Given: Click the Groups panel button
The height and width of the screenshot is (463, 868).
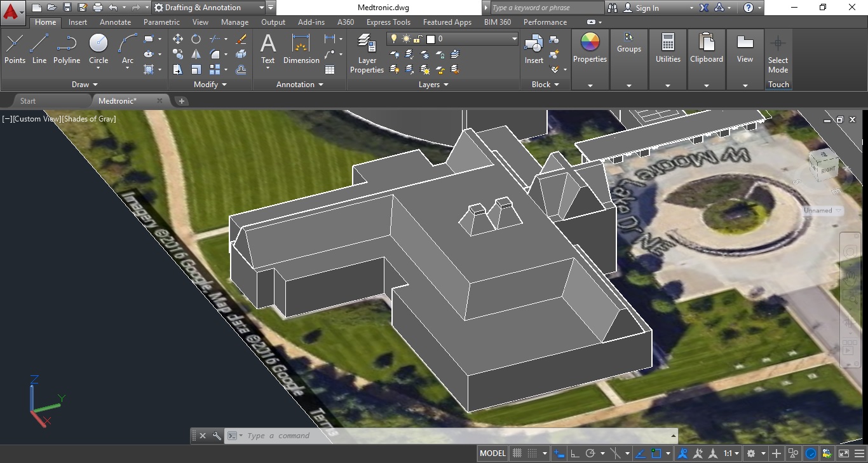Looking at the screenshot, I should pos(629,59).
